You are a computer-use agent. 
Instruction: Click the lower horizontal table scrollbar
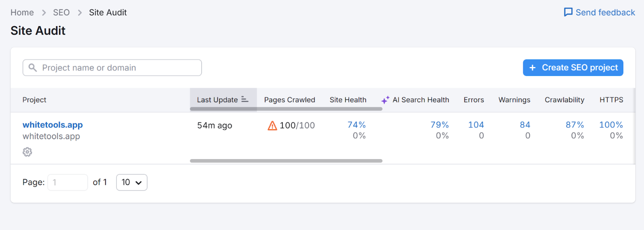(x=286, y=160)
